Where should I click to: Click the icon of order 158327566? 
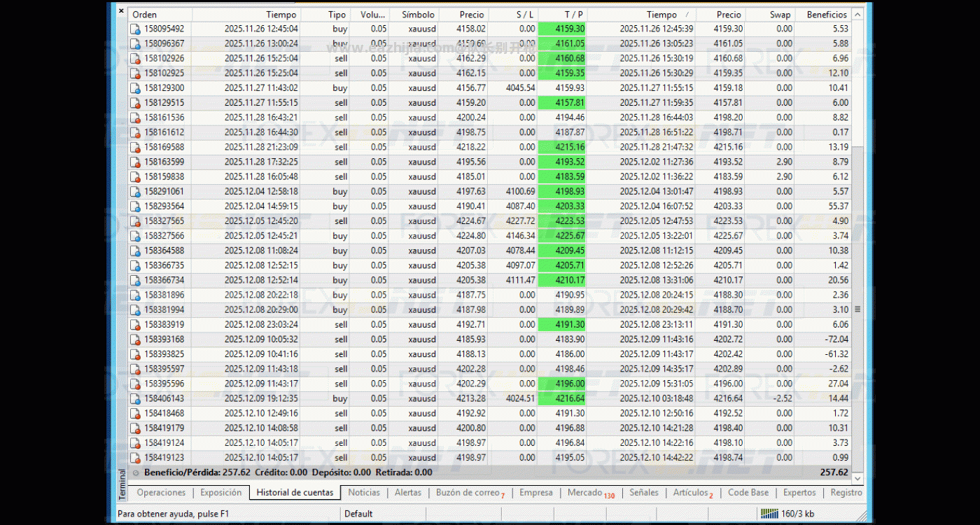135,236
